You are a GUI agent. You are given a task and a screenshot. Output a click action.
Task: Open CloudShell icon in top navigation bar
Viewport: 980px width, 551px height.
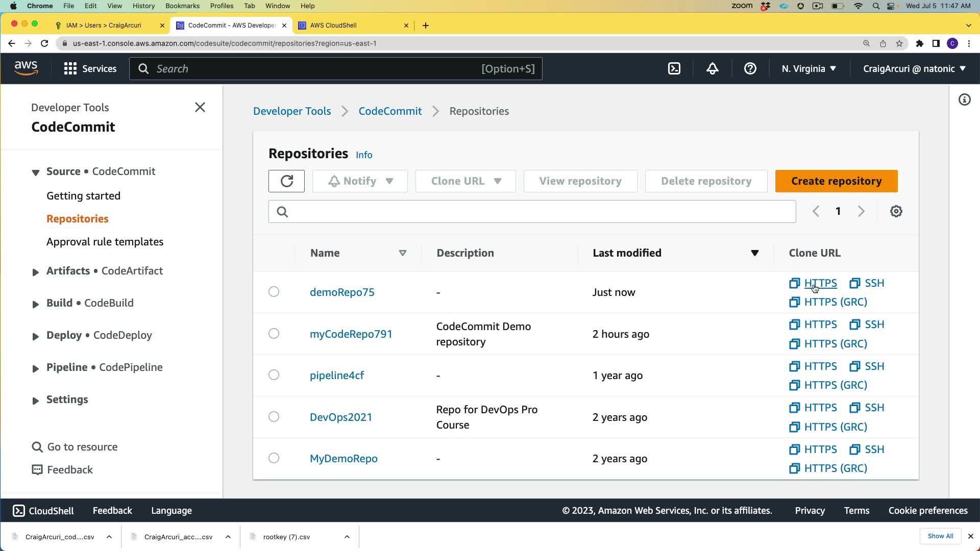[674, 69]
